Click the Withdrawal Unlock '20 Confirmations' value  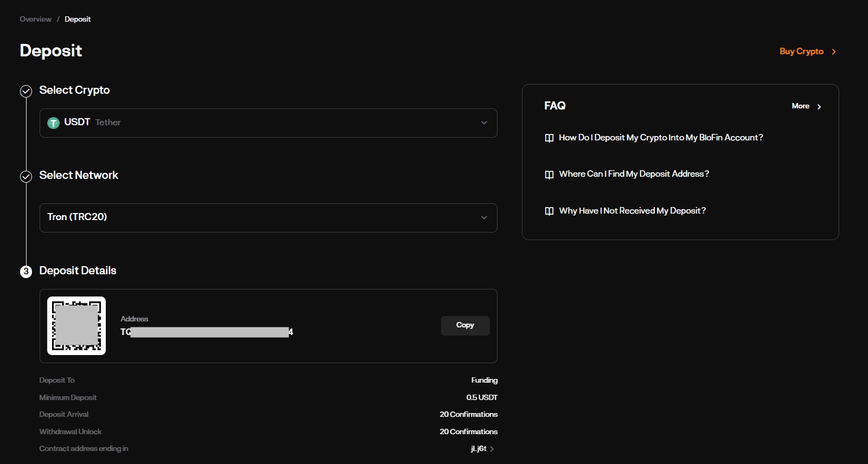point(469,432)
